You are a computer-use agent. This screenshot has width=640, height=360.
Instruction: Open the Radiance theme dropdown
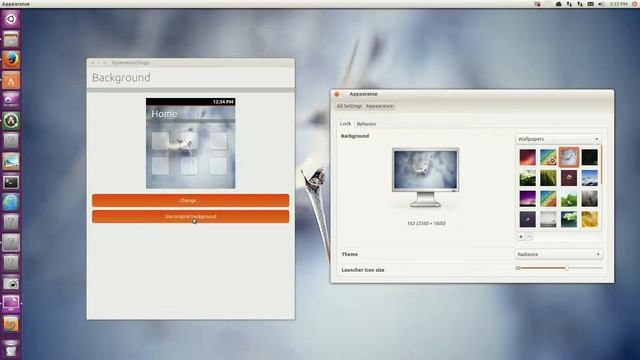tap(558, 254)
